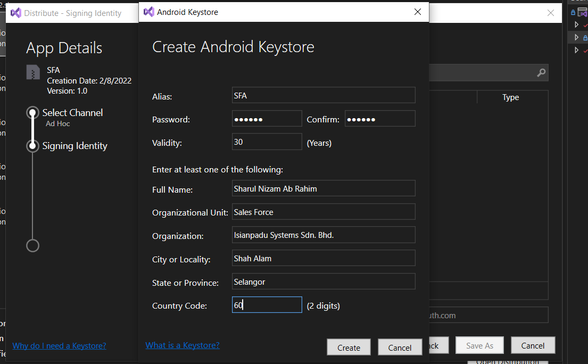Click the blue lock icon at the top right sidebar
The width and height of the screenshot is (588, 364).
click(x=573, y=12)
